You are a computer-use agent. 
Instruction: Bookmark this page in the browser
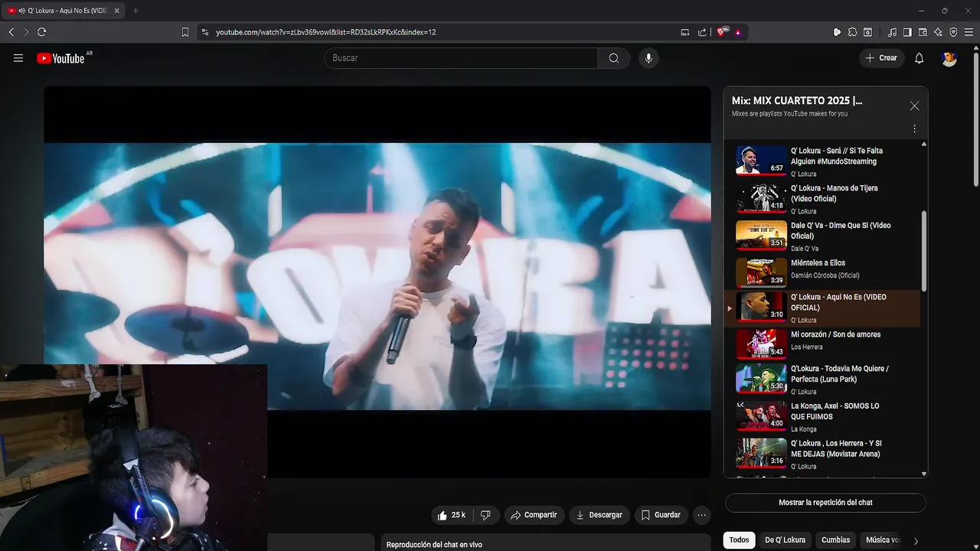coord(185,32)
